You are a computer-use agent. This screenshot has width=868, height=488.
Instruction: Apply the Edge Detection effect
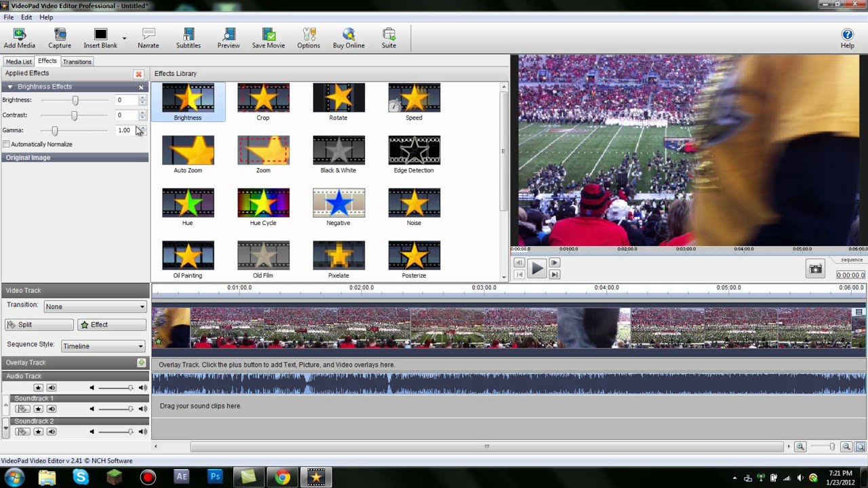click(x=414, y=155)
